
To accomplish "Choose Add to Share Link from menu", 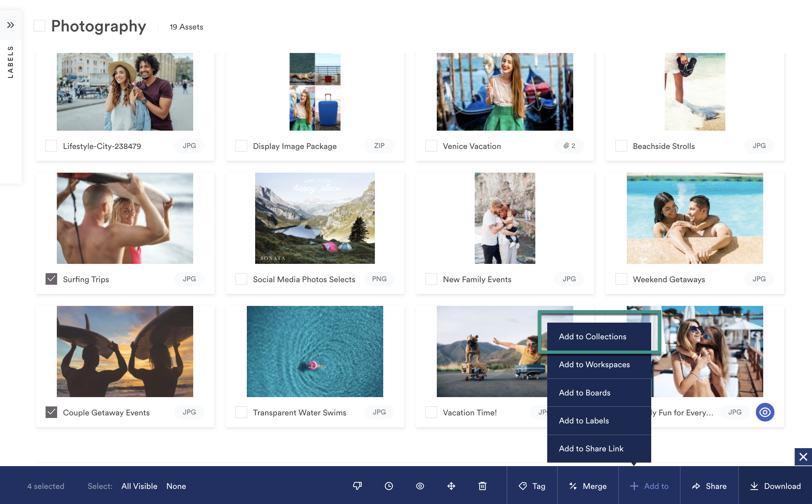I will coord(599,449).
